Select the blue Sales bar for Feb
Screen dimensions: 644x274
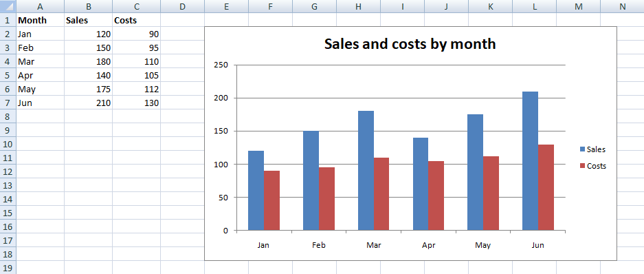311,180
